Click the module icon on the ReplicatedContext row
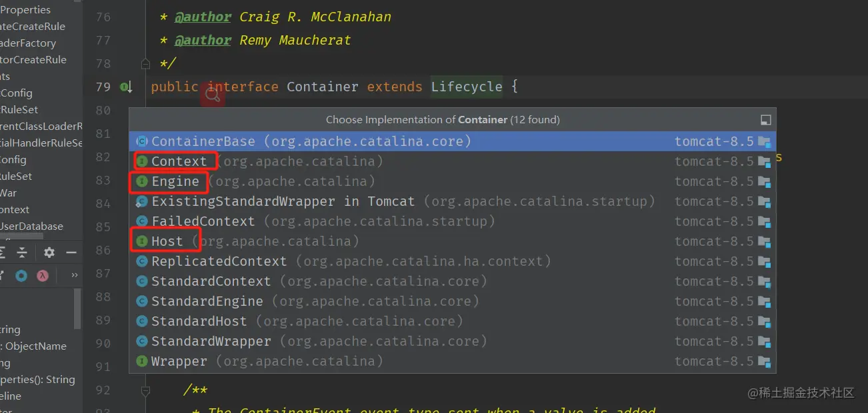 click(x=764, y=261)
